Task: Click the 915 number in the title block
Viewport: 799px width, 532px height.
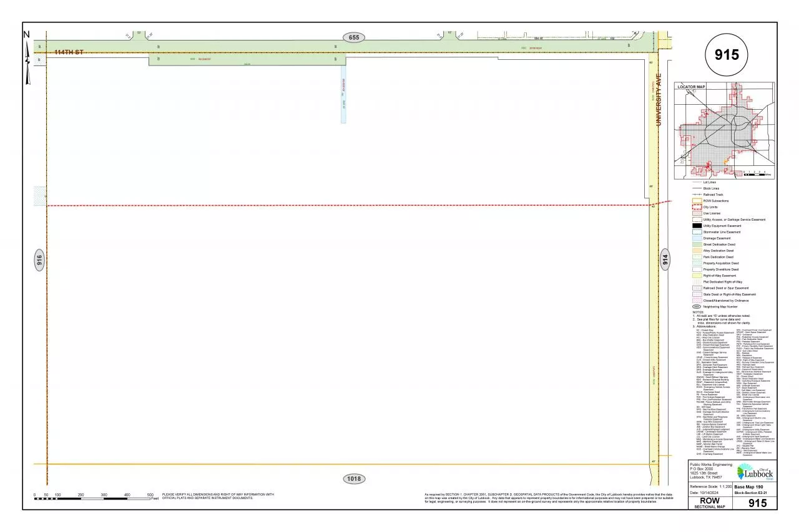Action: (757, 503)
